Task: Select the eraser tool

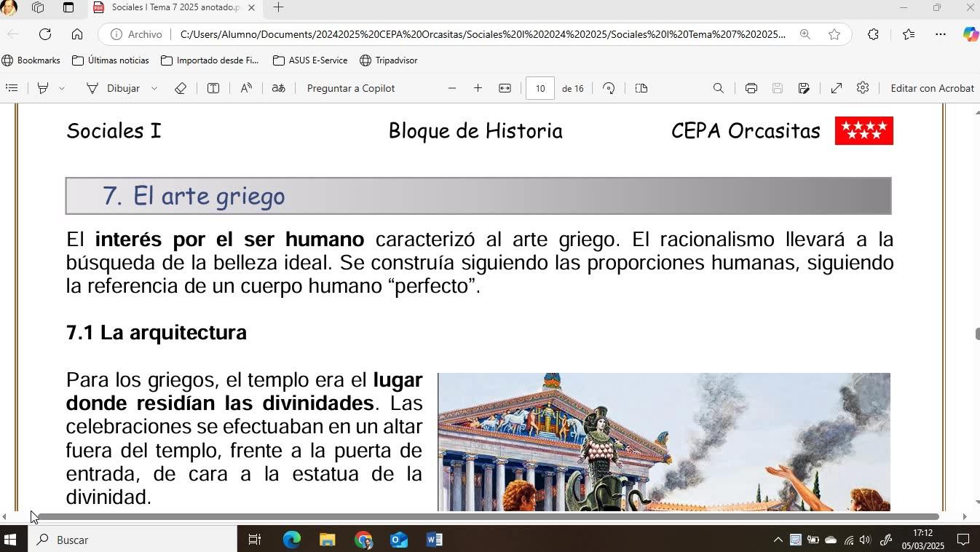Action: [181, 88]
